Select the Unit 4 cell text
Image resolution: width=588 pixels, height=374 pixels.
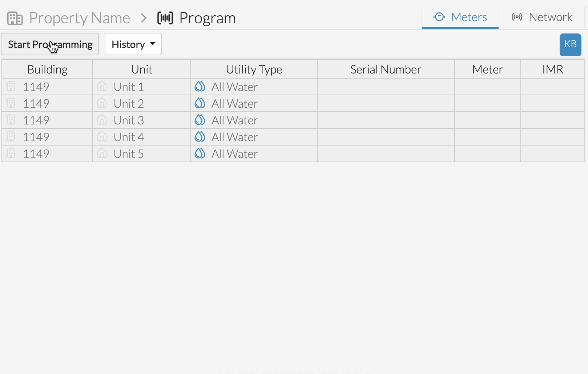(x=129, y=137)
